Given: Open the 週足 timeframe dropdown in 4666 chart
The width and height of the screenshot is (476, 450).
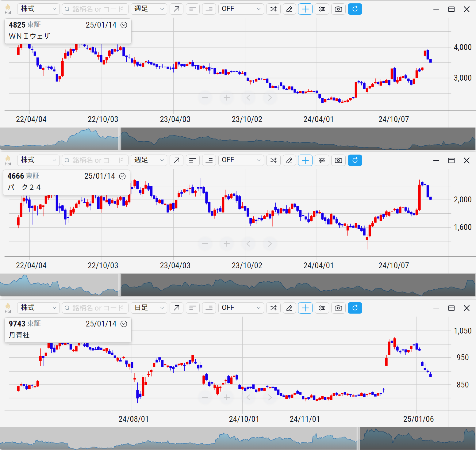Looking at the screenshot, I should pyautogui.click(x=149, y=160).
